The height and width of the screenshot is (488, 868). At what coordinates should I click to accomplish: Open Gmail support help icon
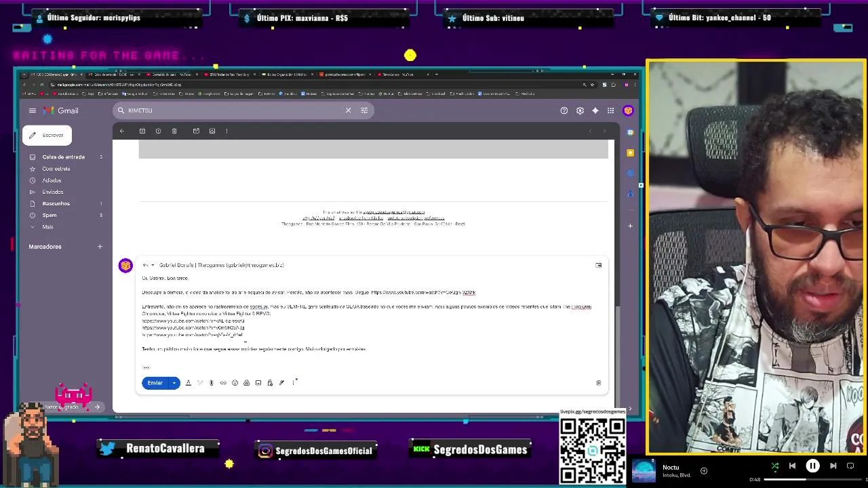[564, 110]
